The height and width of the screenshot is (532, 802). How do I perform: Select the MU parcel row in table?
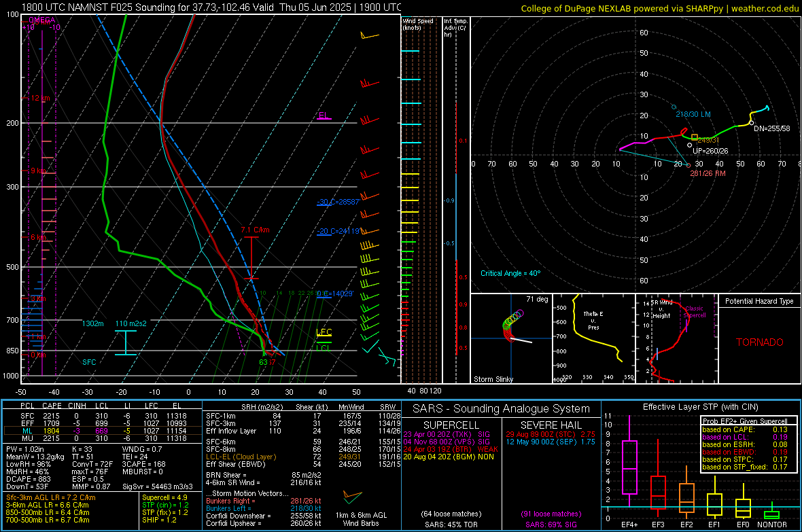click(103, 438)
